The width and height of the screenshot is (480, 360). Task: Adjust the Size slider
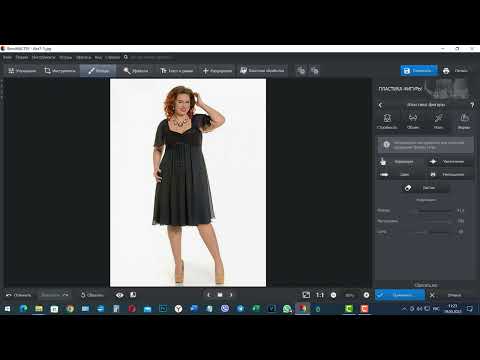pyautogui.click(x=433, y=211)
